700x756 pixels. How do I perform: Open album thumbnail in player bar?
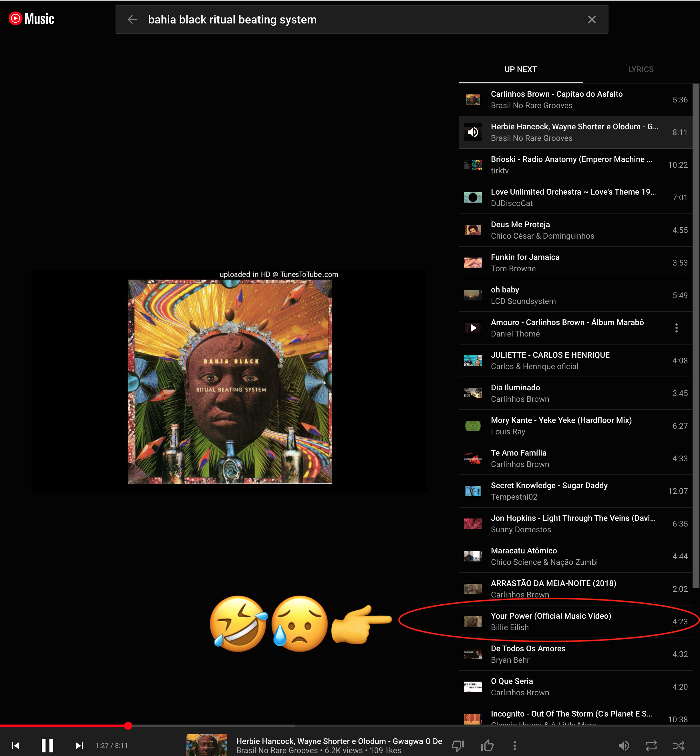tap(207, 745)
